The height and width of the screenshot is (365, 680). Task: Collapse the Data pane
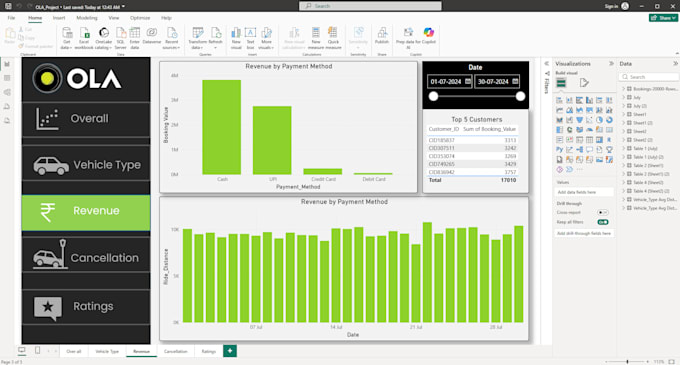675,64
